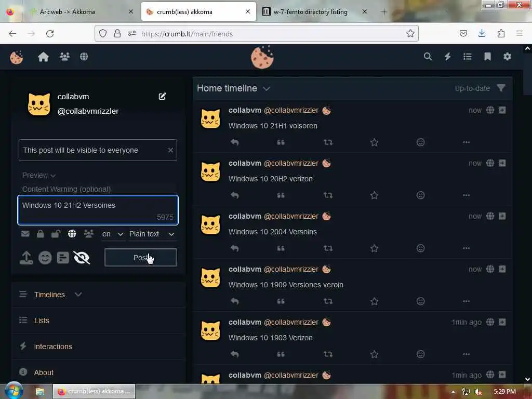Open the Plain text format dropdown

click(x=152, y=234)
